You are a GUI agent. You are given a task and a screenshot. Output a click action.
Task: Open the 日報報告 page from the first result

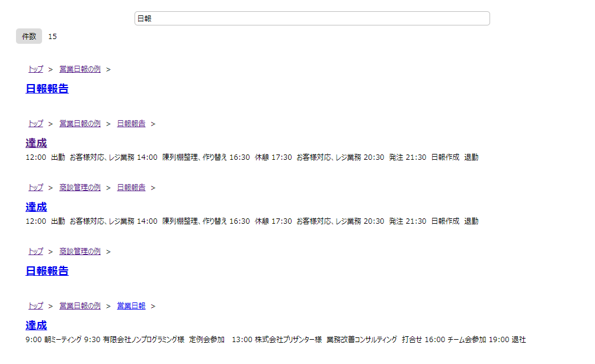tap(47, 89)
